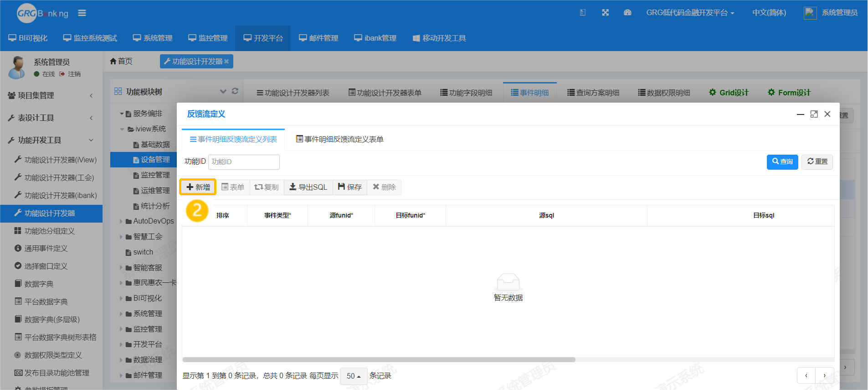This screenshot has height=390, width=868.
Task: Switch to 功能设计开发器表单 tab
Action: [x=385, y=93]
